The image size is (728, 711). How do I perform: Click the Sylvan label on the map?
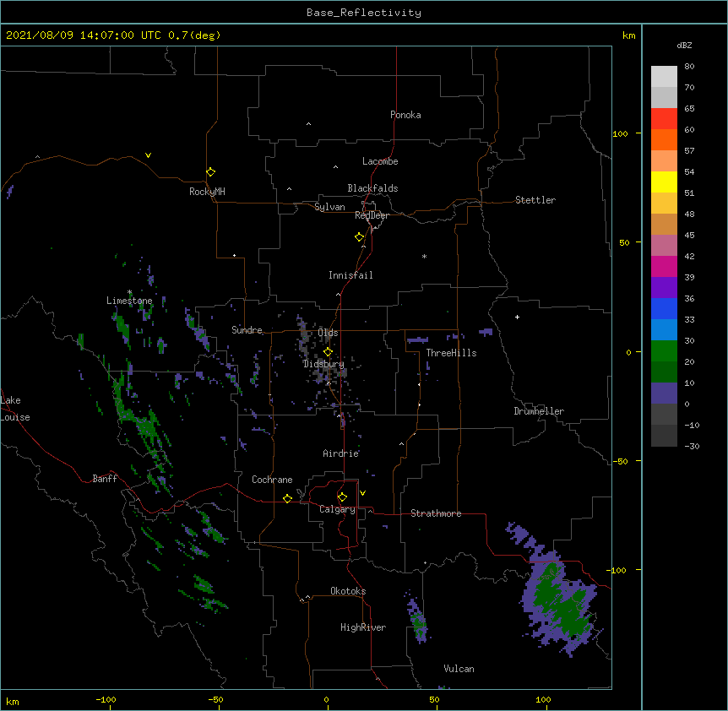tap(329, 207)
